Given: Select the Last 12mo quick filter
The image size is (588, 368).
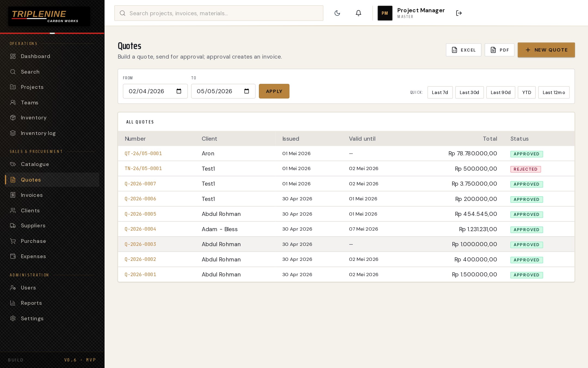Looking at the screenshot, I should 554,92.
